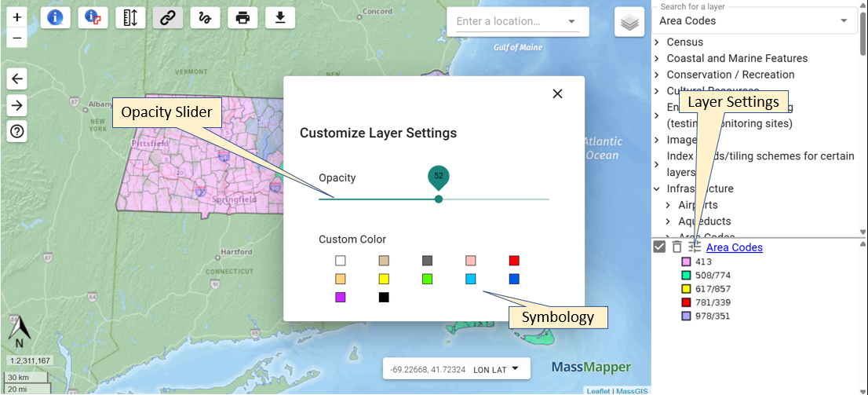Uncheck the Area Codes layer checkbox
Image resolution: width=868 pixels, height=395 pixels.
pyautogui.click(x=659, y=247)
